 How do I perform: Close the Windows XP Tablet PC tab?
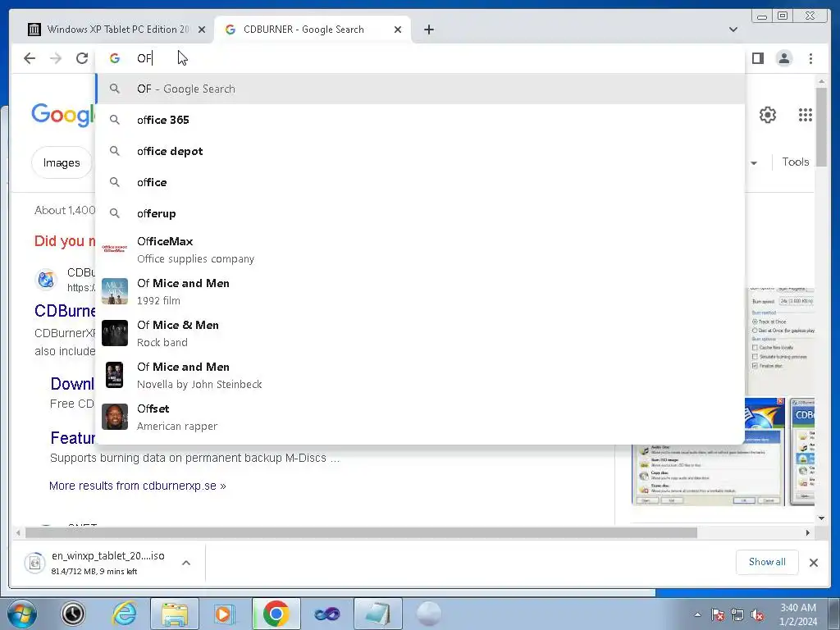pos(202,30)
